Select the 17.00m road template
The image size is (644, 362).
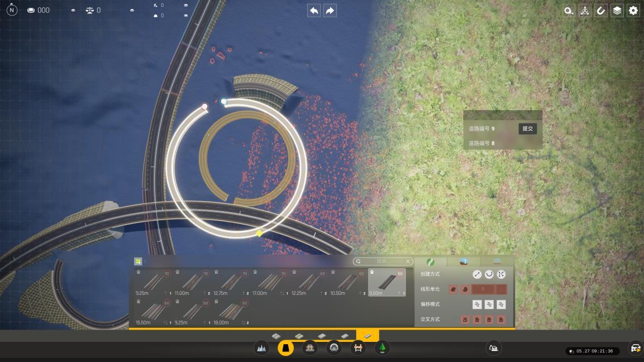tap(270, 282)
